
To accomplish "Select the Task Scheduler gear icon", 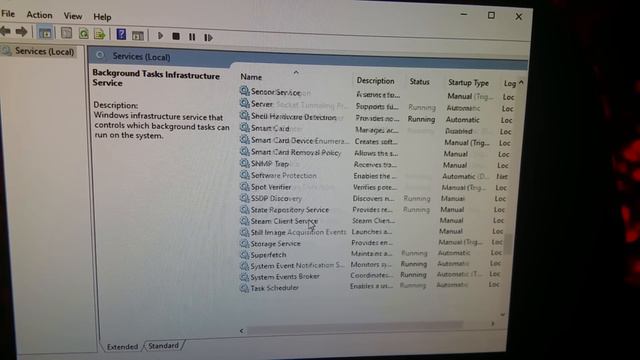I will [x=244, y=288].
